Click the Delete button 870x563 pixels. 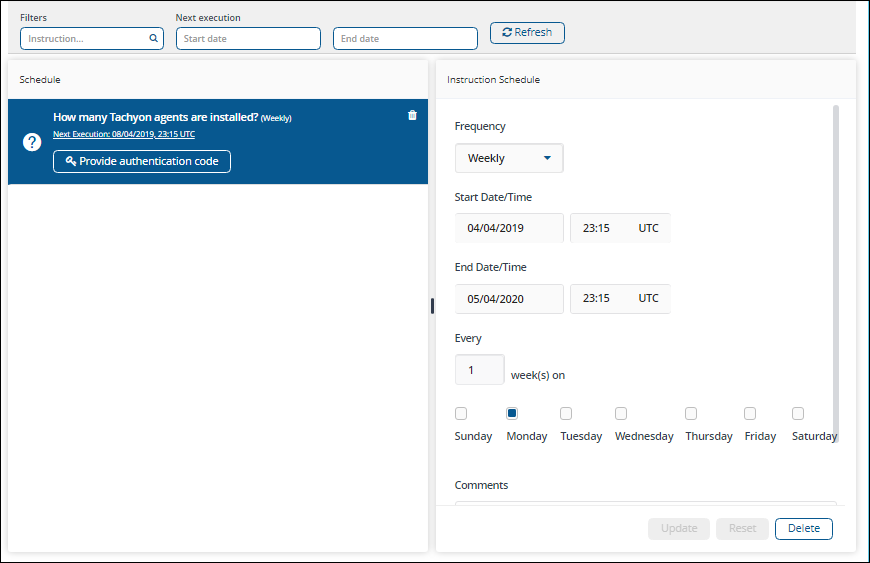point(803,528)
